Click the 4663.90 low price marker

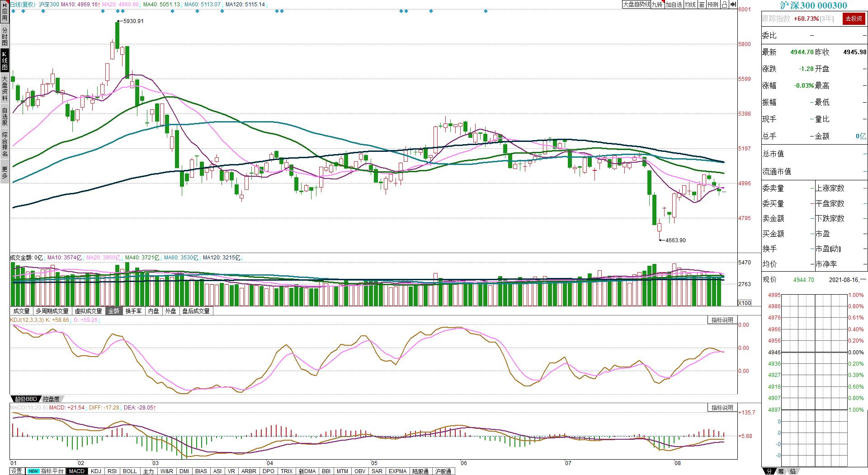675,240
